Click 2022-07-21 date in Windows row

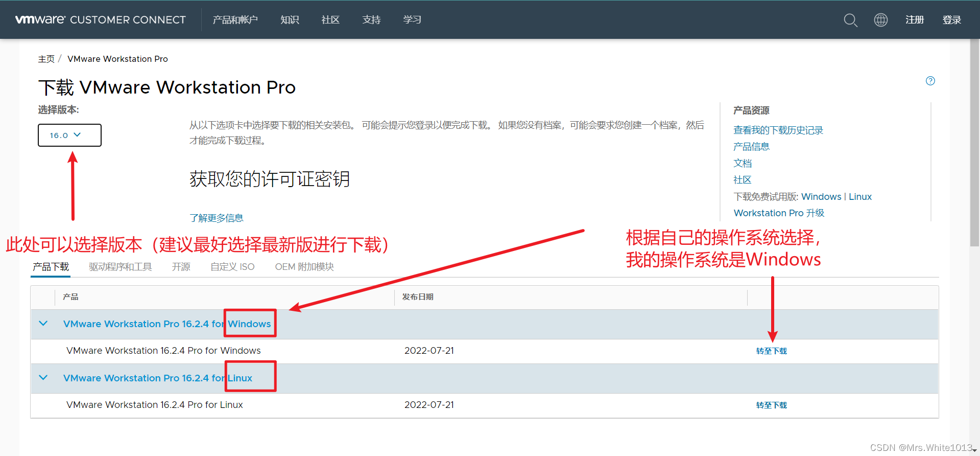[x=429, y=351]
